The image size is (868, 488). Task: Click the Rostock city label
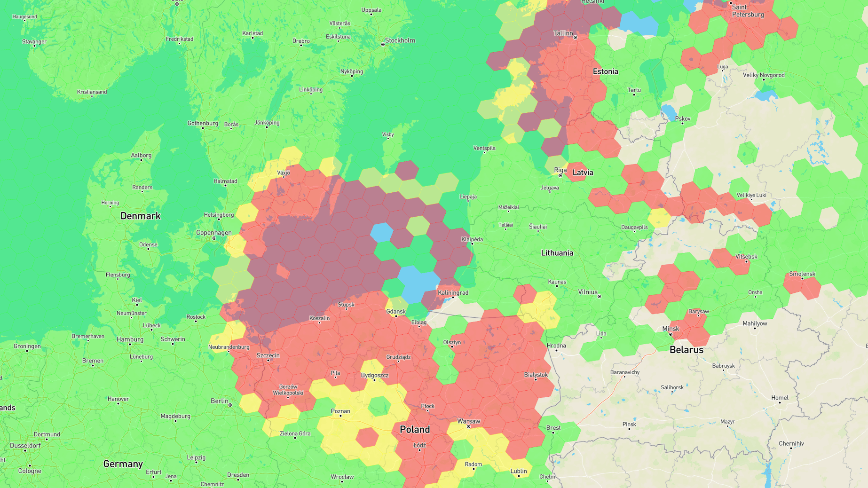pos(196,317)
